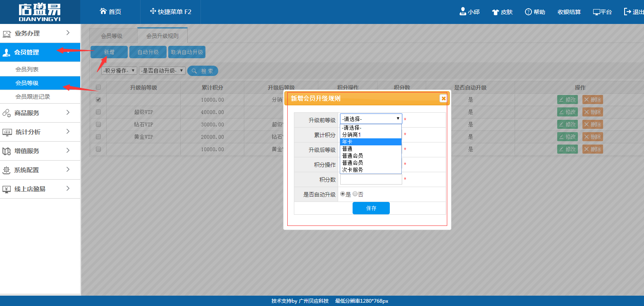This screenshot has height=306, width=644.
Task: Expand the 系统配置 menu chevron
Action: [68, 169]
